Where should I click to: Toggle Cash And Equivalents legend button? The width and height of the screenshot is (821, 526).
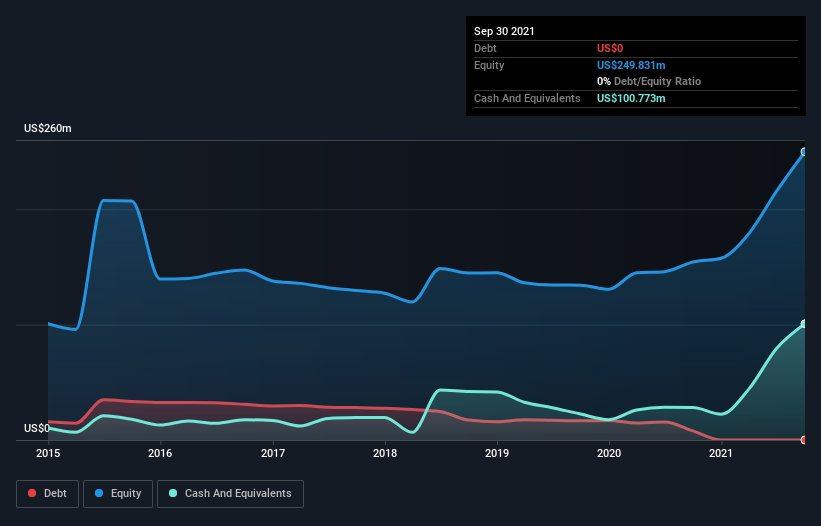click(230, 494)
